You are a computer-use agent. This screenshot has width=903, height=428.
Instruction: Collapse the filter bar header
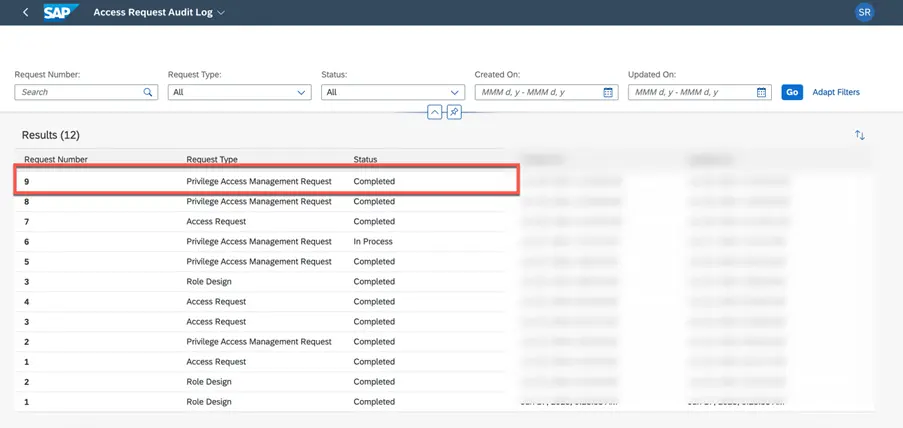point(434,112)
